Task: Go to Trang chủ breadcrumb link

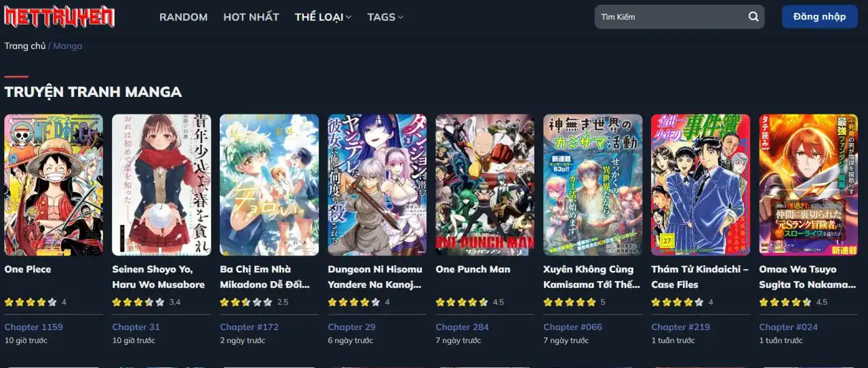Action: 25,46
